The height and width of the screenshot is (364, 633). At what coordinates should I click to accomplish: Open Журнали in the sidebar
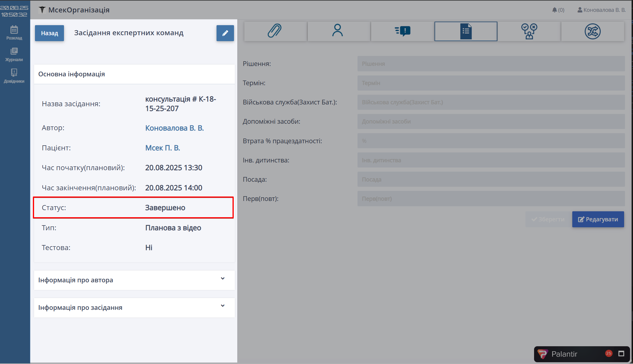point(14,54)
